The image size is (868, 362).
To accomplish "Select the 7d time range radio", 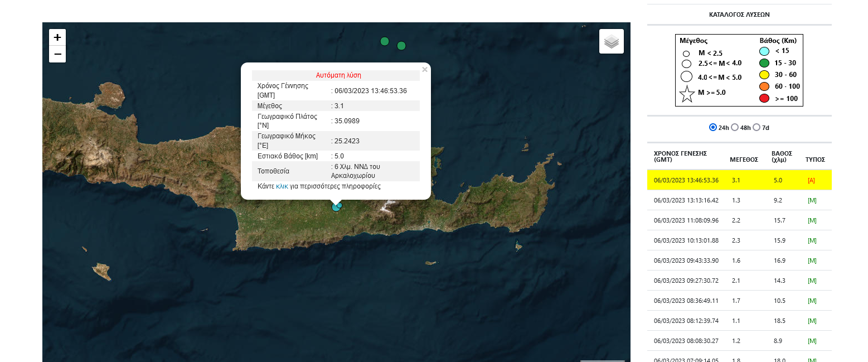I will 757,127.
